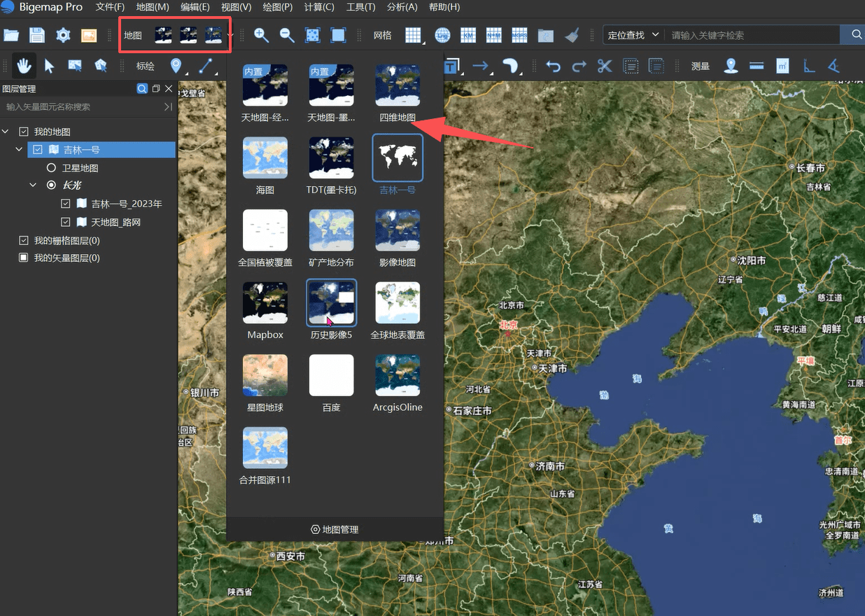The image size is (865, 616).
Task: Select the text label T tool
Action: tap(452, 66)
